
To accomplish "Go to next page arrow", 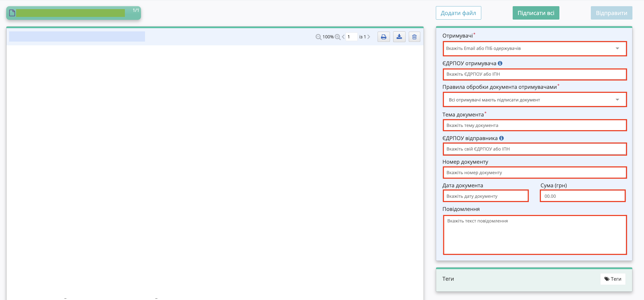I will [x=369, y=37].
